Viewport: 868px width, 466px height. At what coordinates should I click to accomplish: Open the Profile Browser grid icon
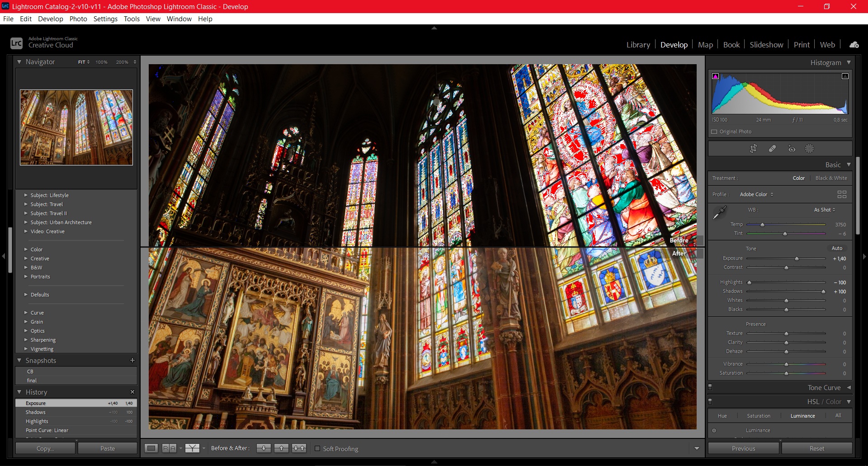click(x=842, y=194)
